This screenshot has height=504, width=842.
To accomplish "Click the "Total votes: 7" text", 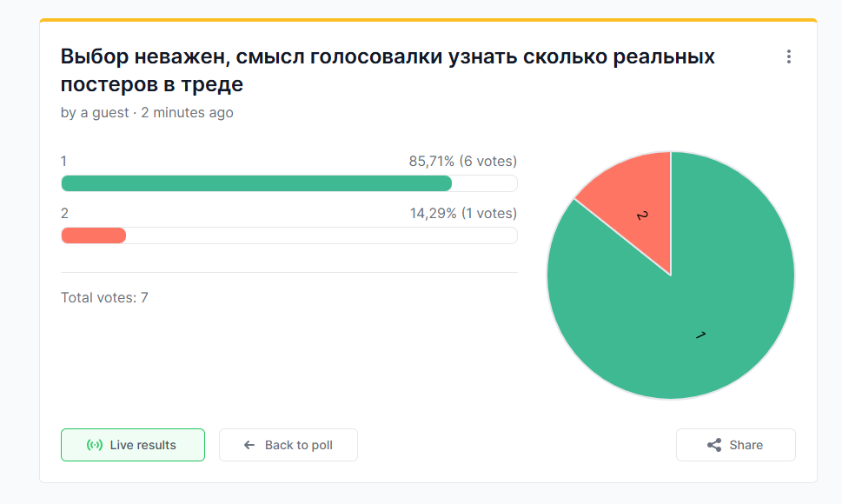I will point(104,297).
